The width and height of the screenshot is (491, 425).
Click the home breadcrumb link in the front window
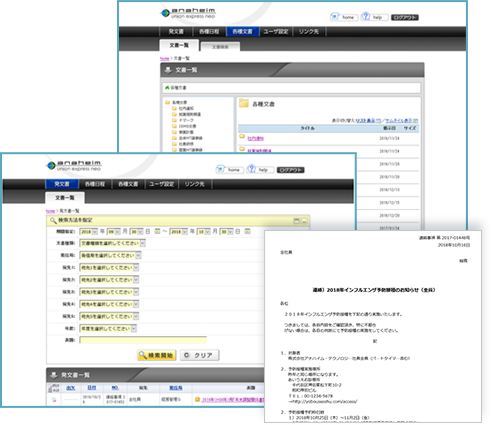[x=50, y=211]
